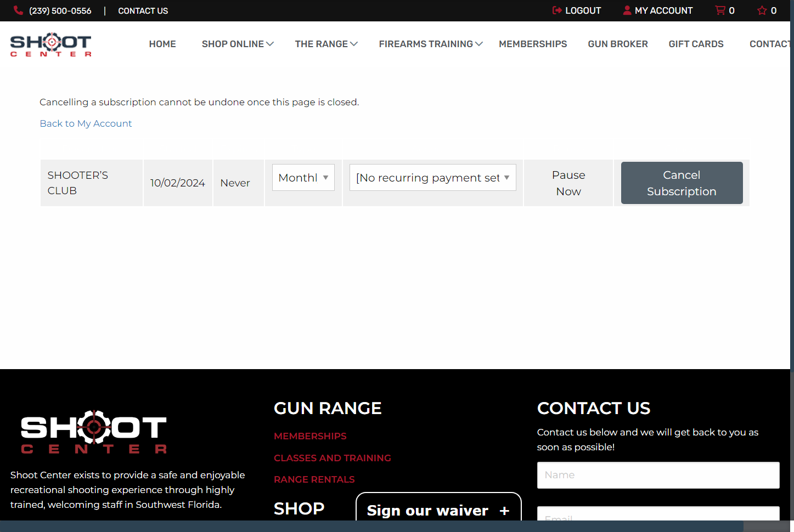Click Pause Now for Shooter's Club
794x532 pixels.
(568, 183)
